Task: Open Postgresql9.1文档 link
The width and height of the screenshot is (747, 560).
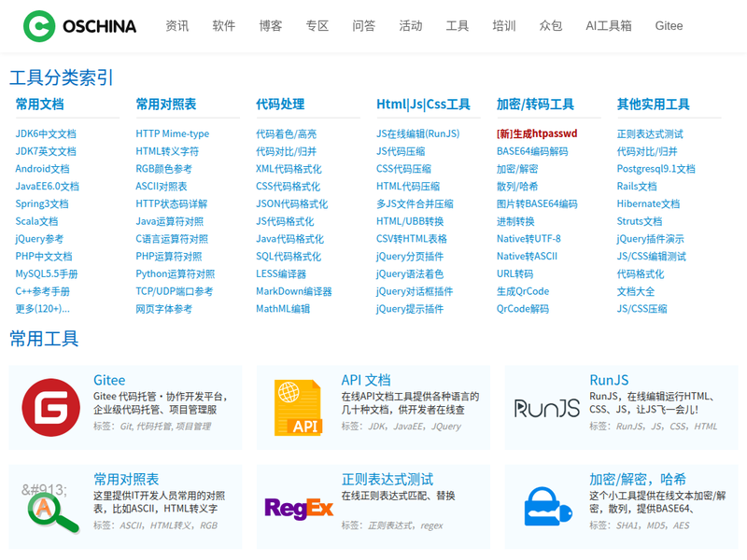Action: click(655, 169)
